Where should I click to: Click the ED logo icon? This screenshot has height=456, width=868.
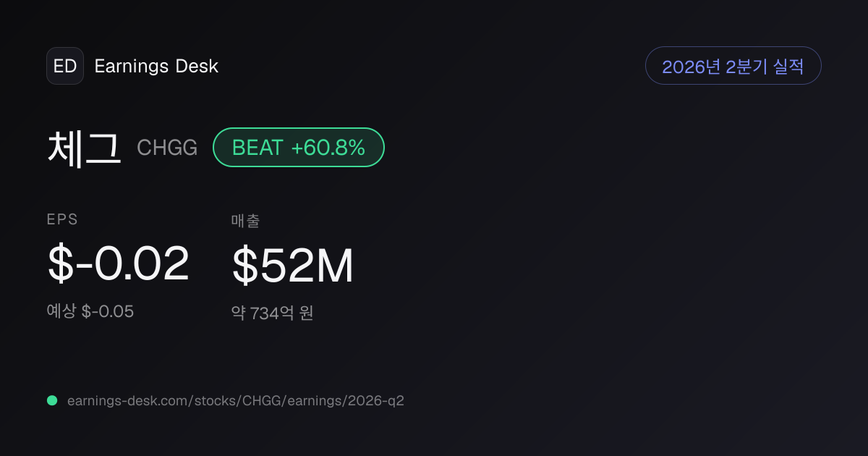pyautogui.click(x=65, y=66)
